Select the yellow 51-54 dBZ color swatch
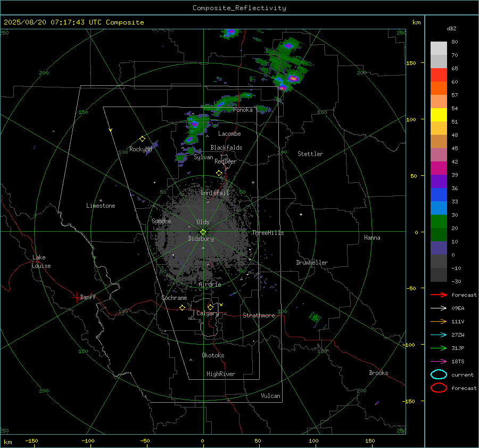479x448 pixels. click(439, 115)
